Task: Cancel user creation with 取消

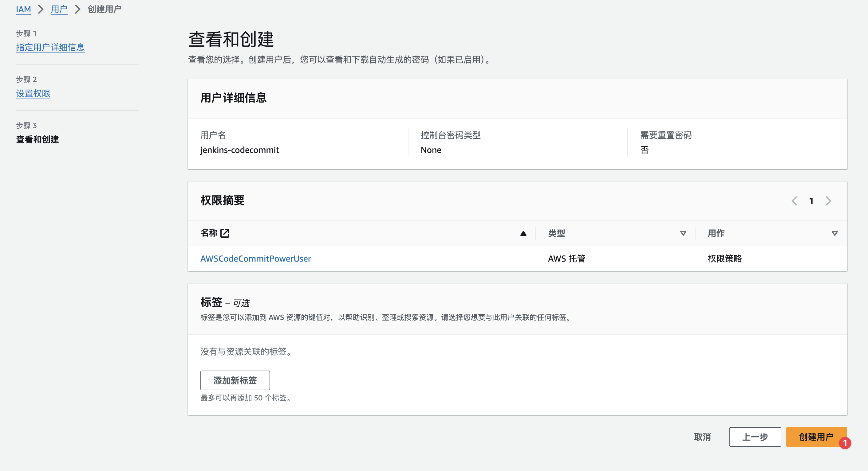Action: tap(703, 437)
